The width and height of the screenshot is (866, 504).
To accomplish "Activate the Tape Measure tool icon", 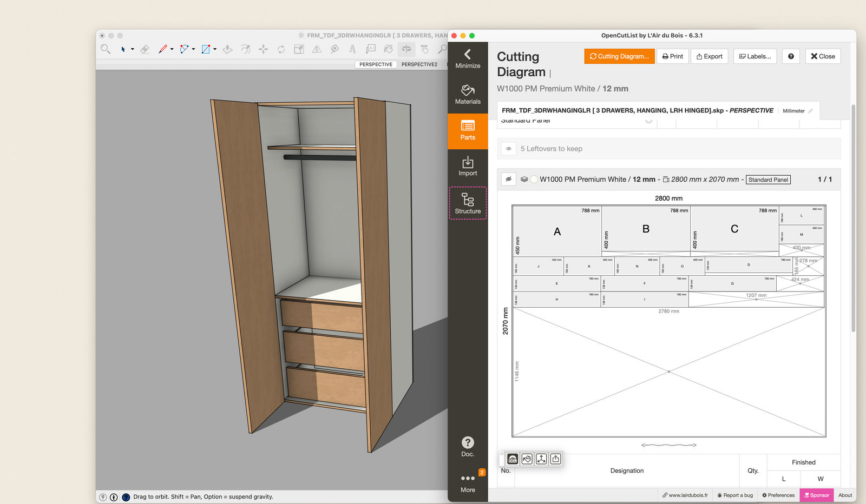I will click(334, 49).
